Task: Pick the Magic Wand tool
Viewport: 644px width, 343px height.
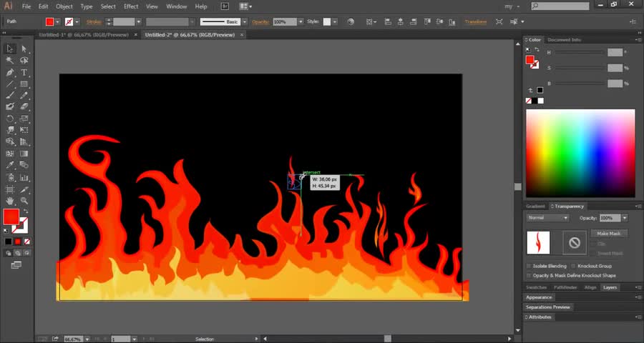Action: 10,61
